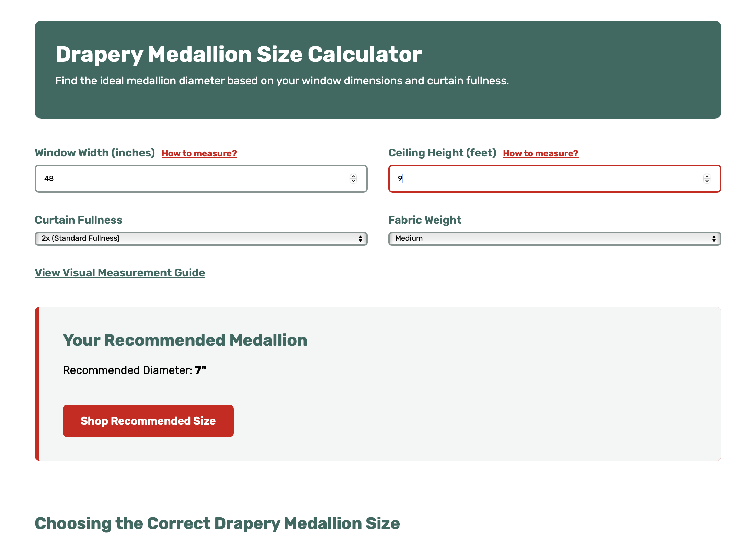
Task: Open the Medium fabric weight selector
Action: [x=554, y=238]
